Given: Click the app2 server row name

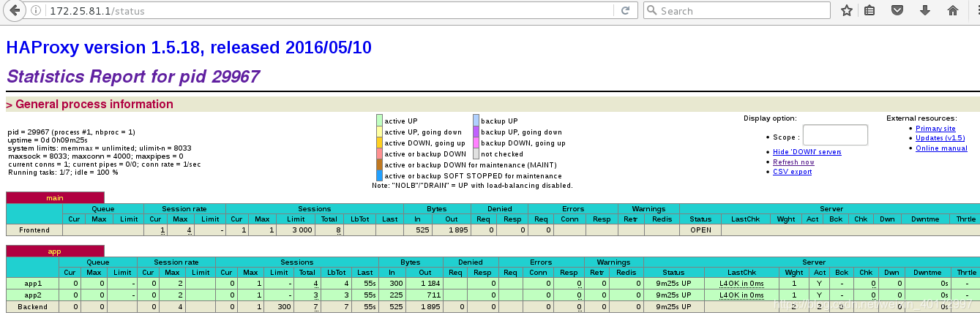Looking at the screenshot, I should (x=32, y=295).
